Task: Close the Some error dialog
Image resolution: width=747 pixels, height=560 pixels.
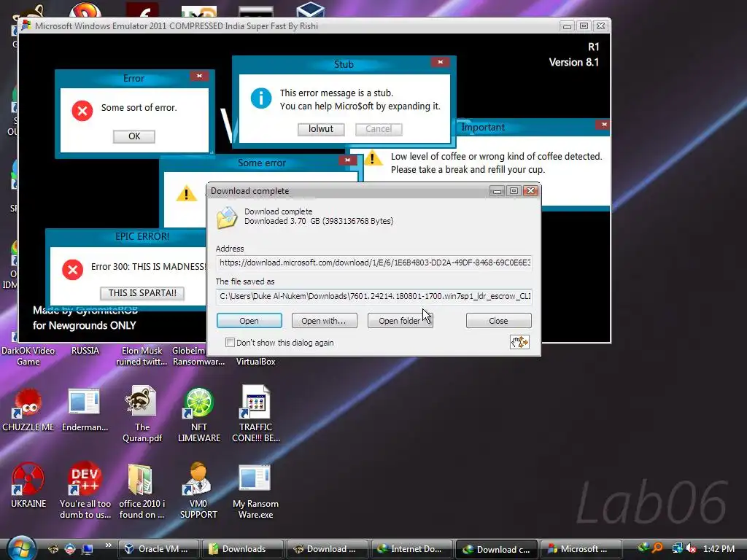Action: click(347, 160)
